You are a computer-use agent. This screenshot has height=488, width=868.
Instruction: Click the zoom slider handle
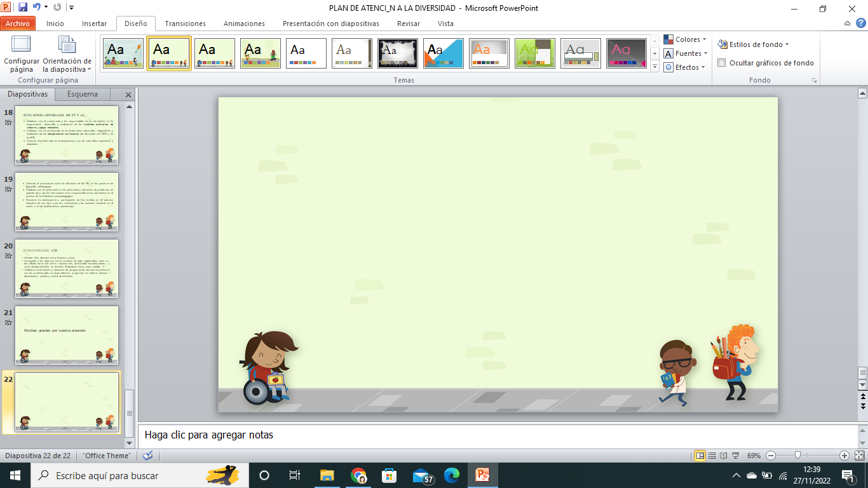(x=797, y=456)
